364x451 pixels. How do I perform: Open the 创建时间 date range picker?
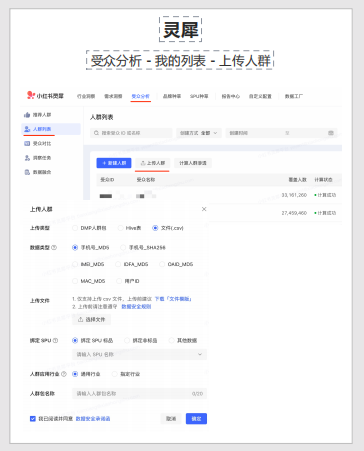(x=281, y=133)
